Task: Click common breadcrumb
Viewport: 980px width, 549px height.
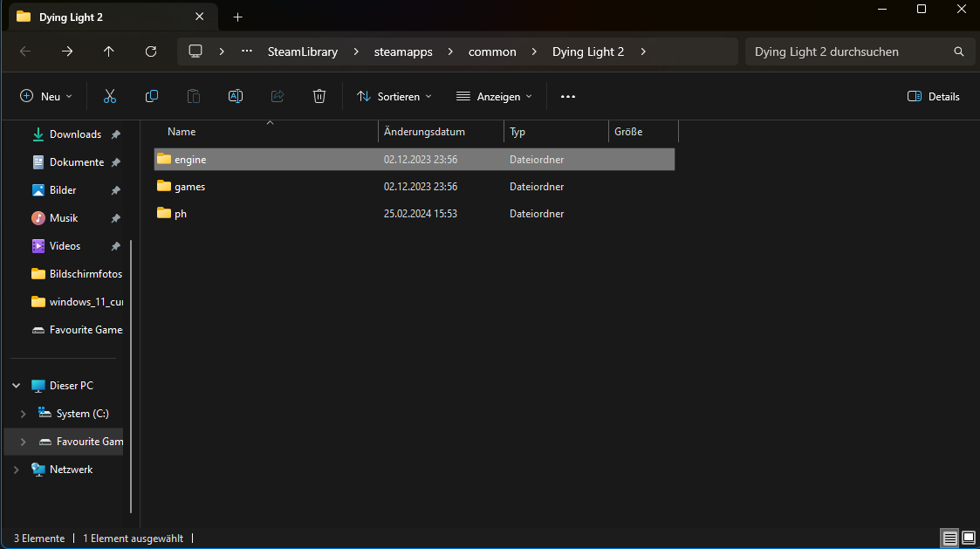Action: tap(492, 51)
